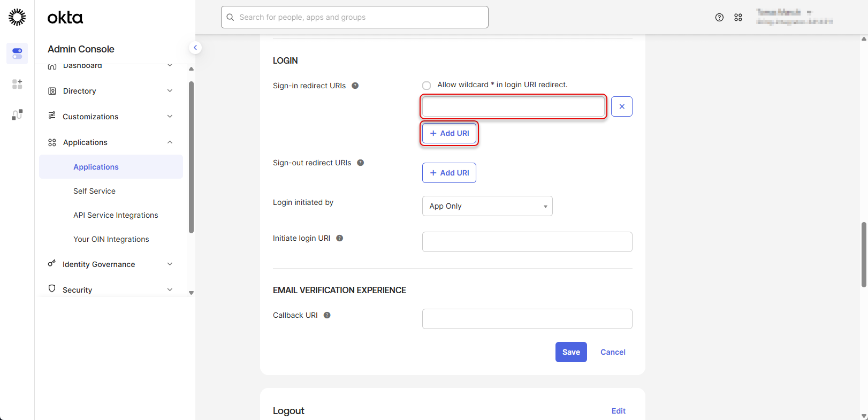Open the add-apps grid icon in left rail
Image resolution: width=868 pixels, height=420 pixels.
(x=17, y=84)
